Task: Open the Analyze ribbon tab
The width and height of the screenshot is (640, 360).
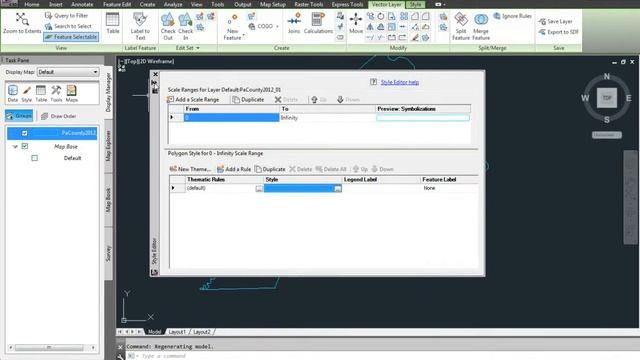Action: coord(173,4)
